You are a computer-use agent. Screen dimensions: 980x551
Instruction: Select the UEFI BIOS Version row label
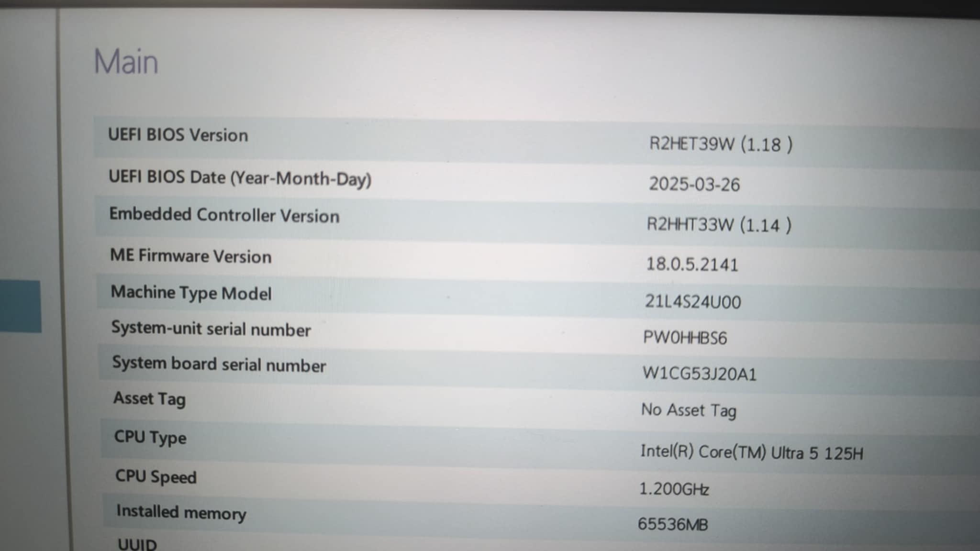click(178, 135)
